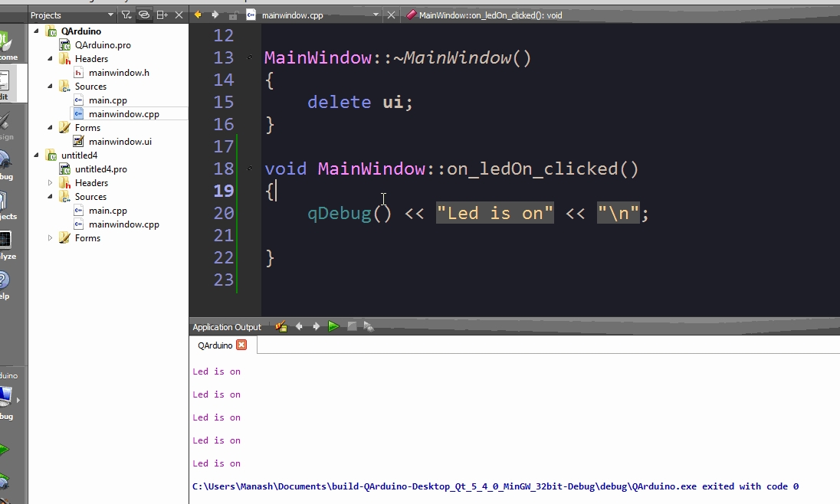Switch to Projects mode in sidebar
The height and width of the screenshot is (504, 840).
click(x=8, y=205)
